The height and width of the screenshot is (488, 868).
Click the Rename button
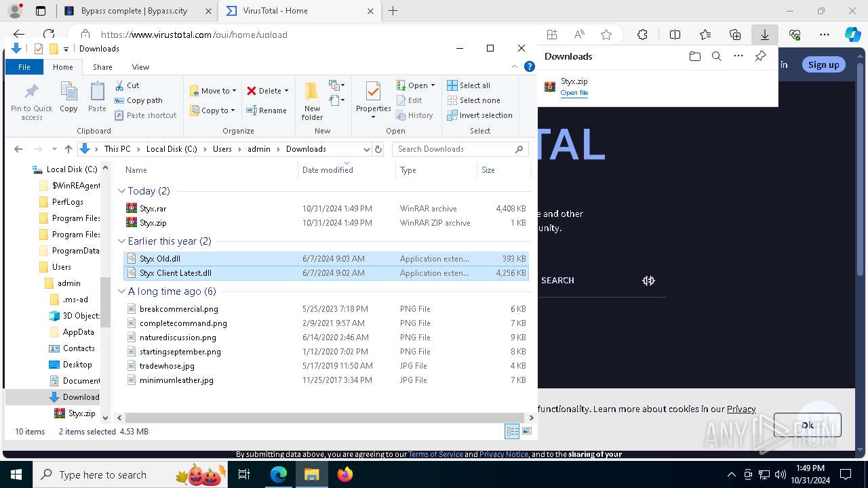coord(267,110)
